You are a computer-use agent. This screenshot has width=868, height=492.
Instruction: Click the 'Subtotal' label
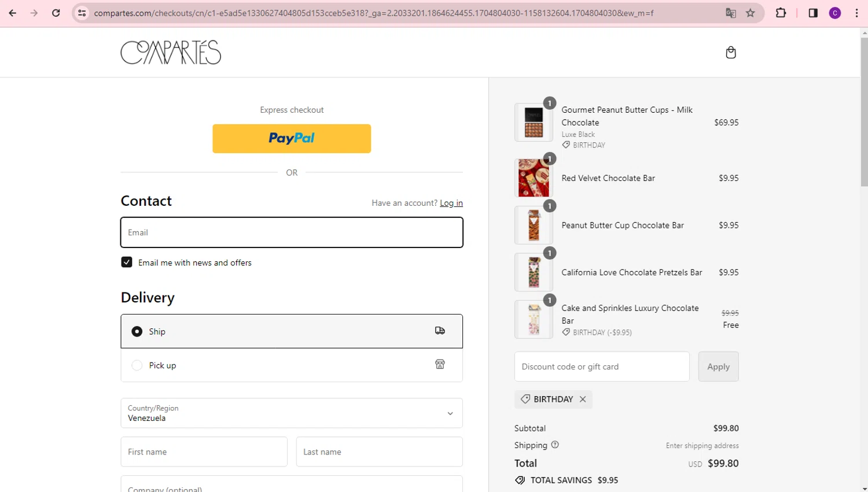[x=530, y=428]
